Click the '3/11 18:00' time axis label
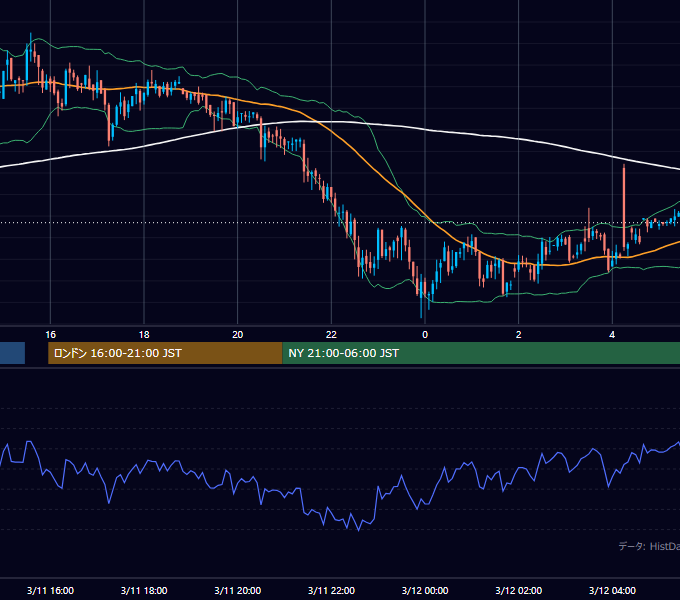 point(144,590)
